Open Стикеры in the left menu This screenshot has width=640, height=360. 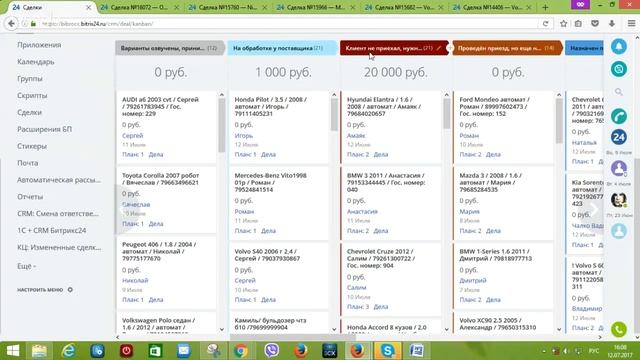pos(32,146)
